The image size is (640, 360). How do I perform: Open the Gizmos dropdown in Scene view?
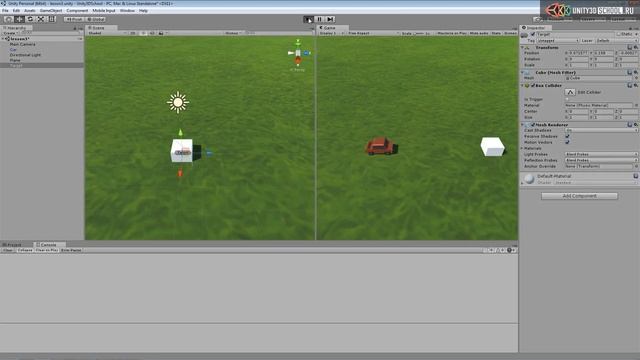pos(233,33)
